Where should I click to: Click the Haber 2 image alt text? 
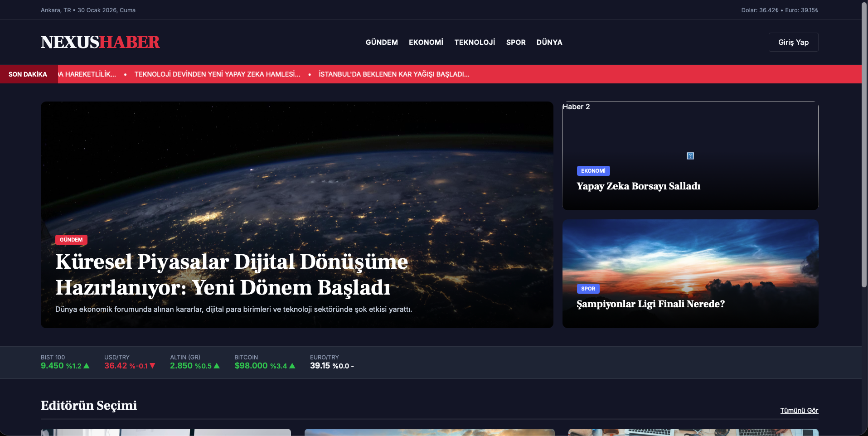pos(576,107)
